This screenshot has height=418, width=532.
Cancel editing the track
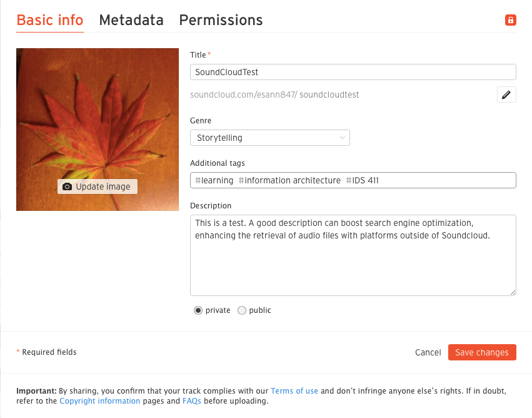428,352
